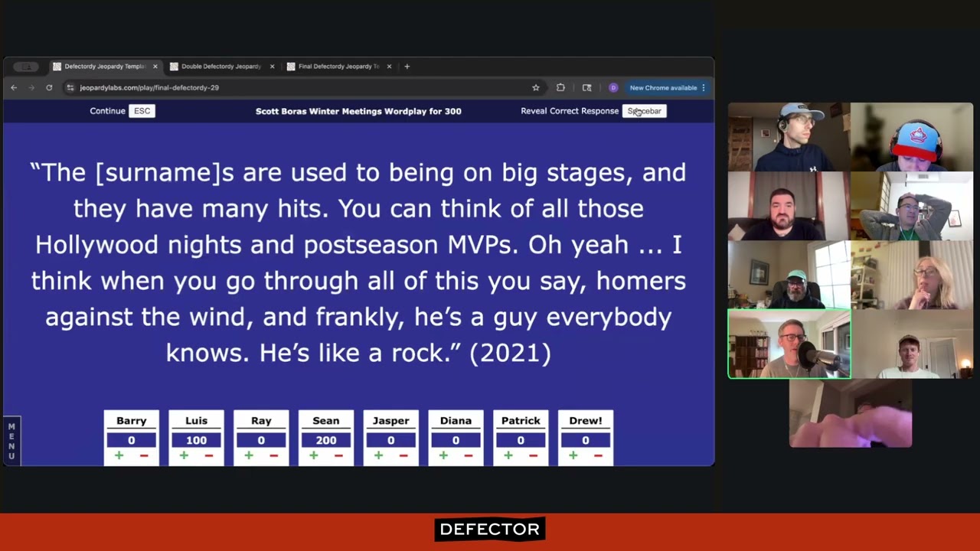
Task: Select video of man in gray cap
Action: pyautogui.click(x=789, y=138)
